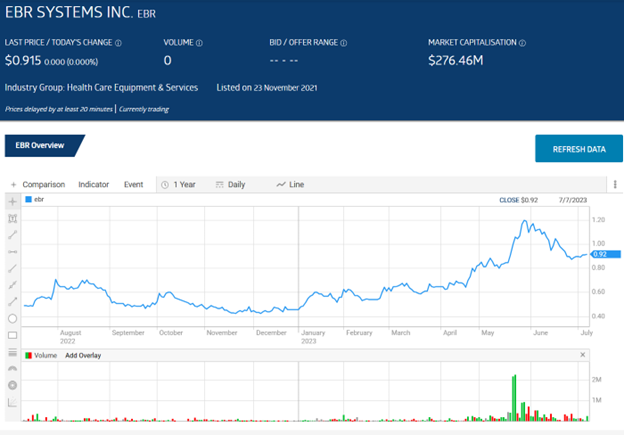The image size is (624, 435).
Task: Select the text annotation tool
Action: (13, 218)
